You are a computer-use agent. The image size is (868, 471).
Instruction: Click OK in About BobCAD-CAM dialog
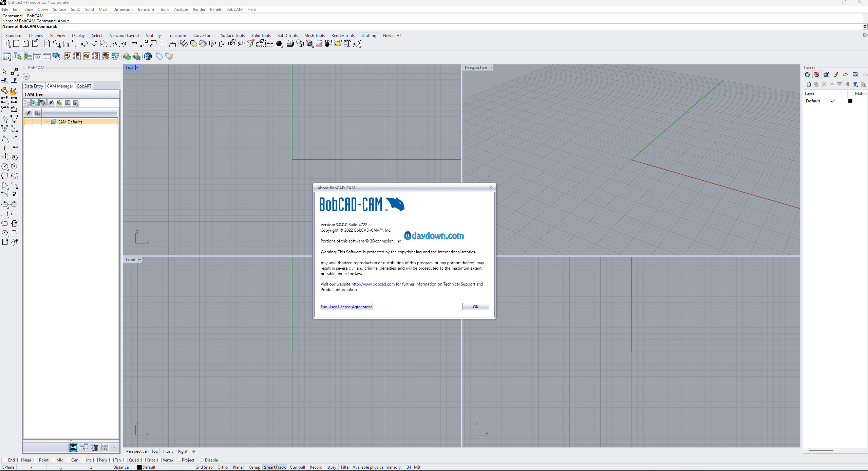(x=475, y=307)
